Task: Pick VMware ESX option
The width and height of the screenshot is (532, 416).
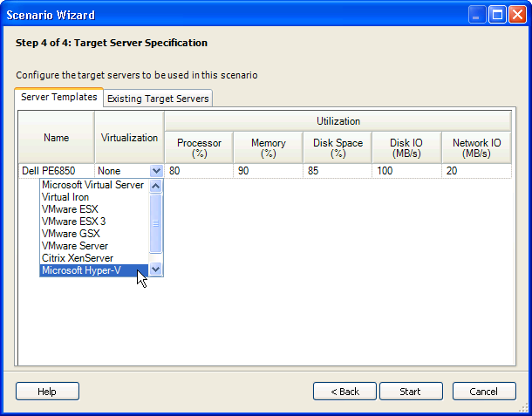Action: (x=94, y=209)
